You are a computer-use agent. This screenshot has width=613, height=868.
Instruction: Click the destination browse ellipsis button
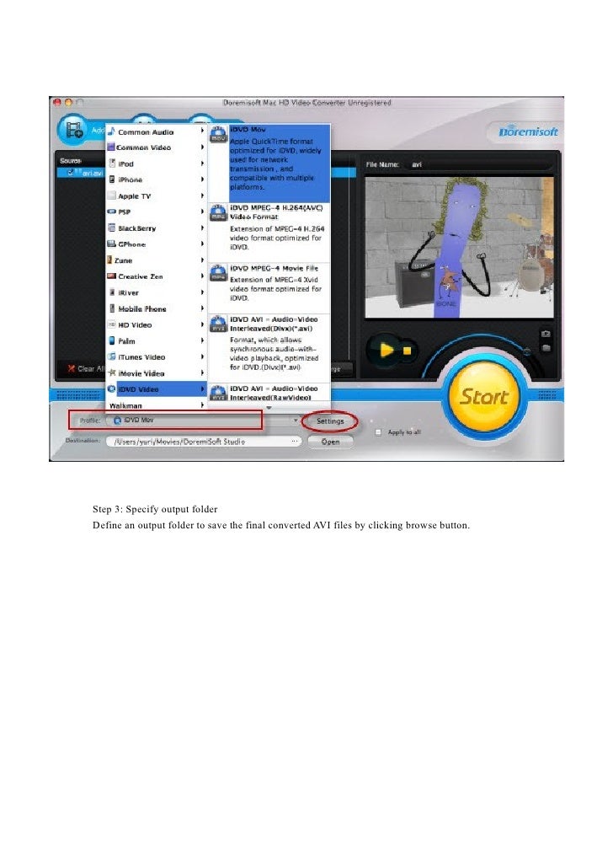[295, 442]
